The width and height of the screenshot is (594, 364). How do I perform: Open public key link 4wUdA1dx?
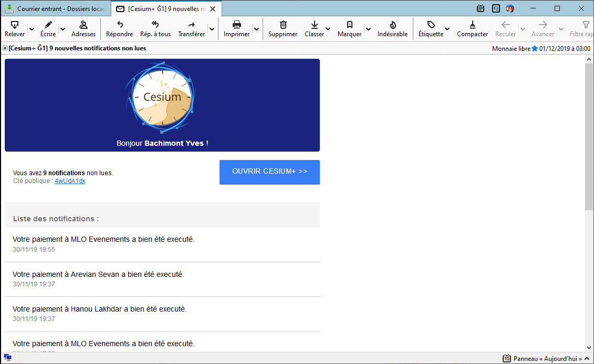[x=70, y=181]
